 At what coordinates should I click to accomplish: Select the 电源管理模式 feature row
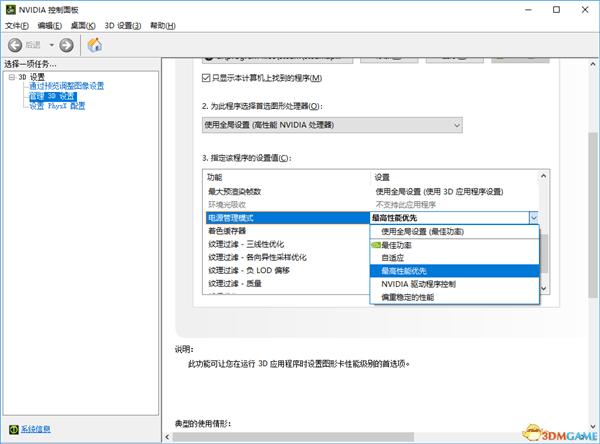pos(288,218)
